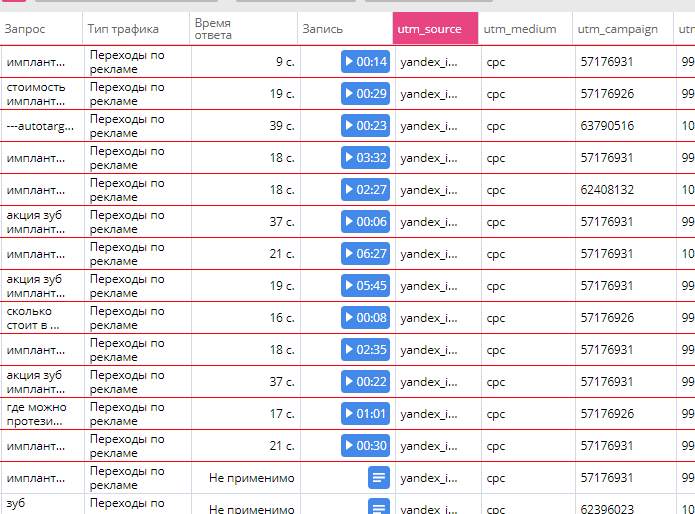The image size is (695, 514).
Task: Play the 00:29 call recording
Action: click(365, 93)
